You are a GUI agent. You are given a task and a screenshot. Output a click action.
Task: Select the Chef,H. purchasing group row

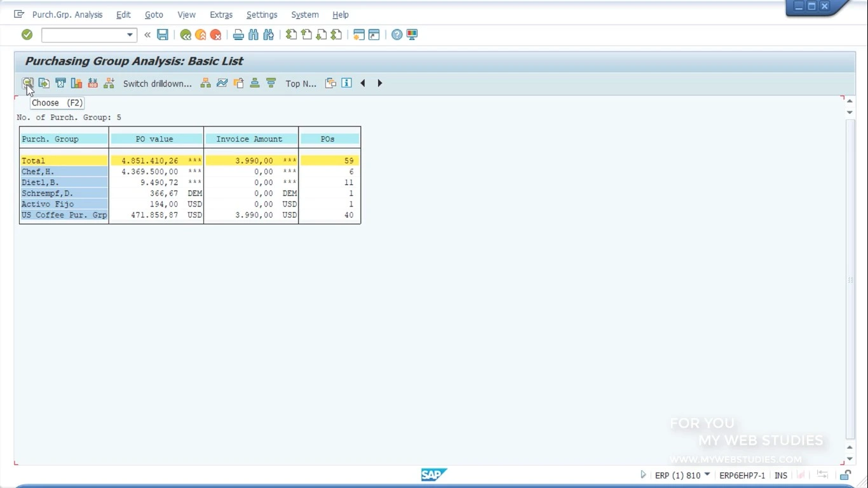(64, 172)
